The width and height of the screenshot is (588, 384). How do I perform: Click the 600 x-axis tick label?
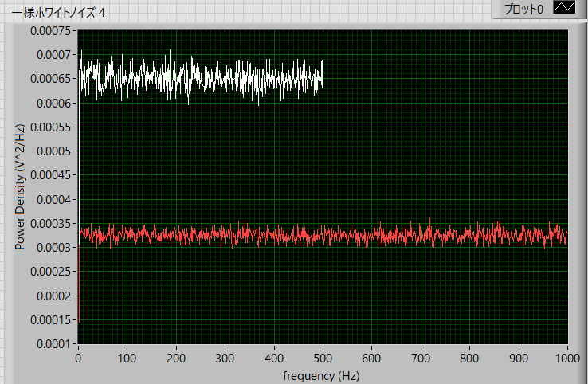point(371,359)
